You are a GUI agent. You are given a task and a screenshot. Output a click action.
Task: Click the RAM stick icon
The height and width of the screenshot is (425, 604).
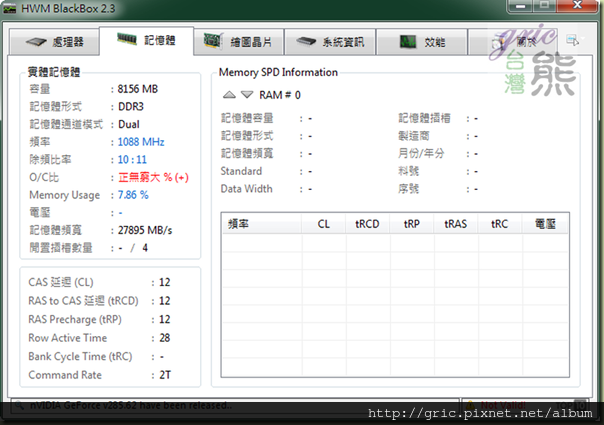point(127,39)
